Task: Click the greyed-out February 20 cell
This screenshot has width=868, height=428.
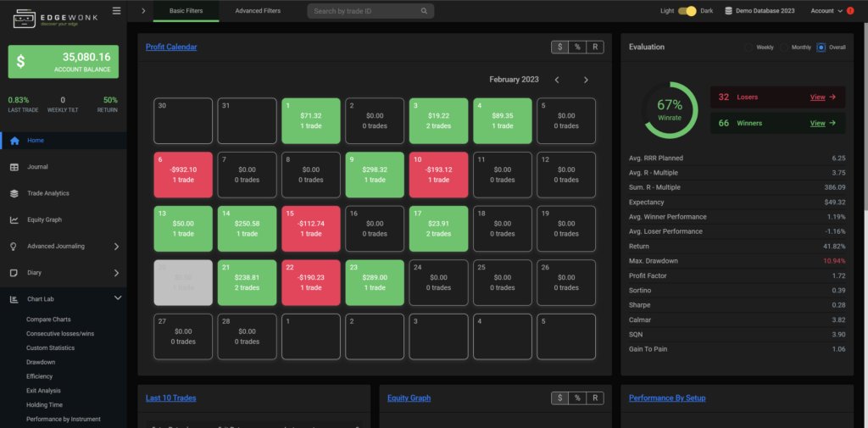Action: (x=183, y=282)
